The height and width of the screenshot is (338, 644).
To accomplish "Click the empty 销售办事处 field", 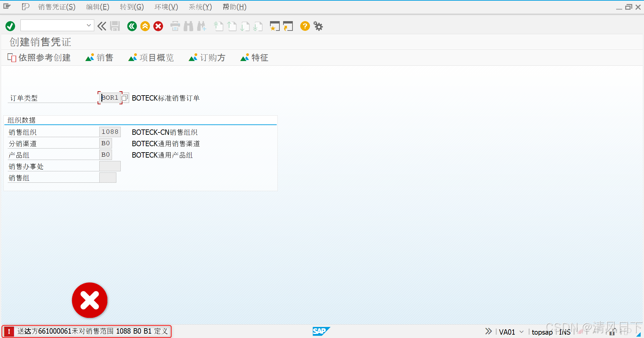I will pyautogui.click(x=110, y=166).
